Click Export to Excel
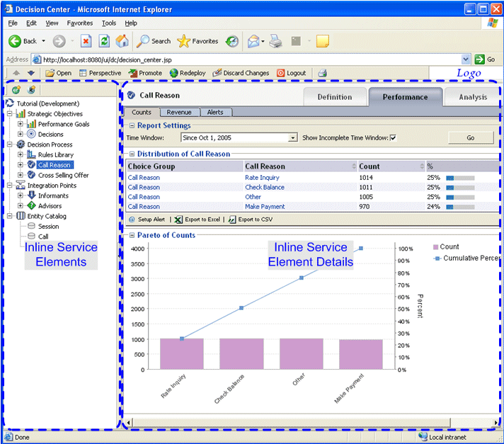This screenshot has height=444, width=504. pyautogui.click(x=197, y=220)
